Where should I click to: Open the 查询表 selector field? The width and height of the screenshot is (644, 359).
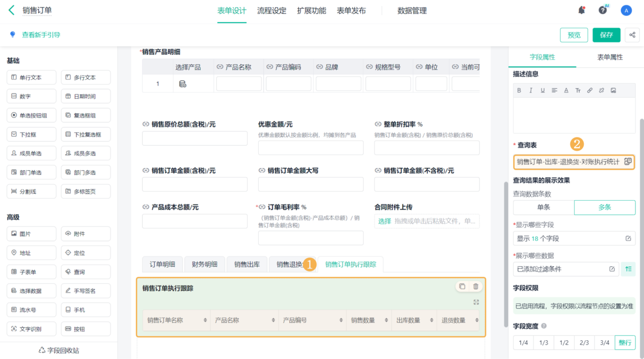coord(573,162)
